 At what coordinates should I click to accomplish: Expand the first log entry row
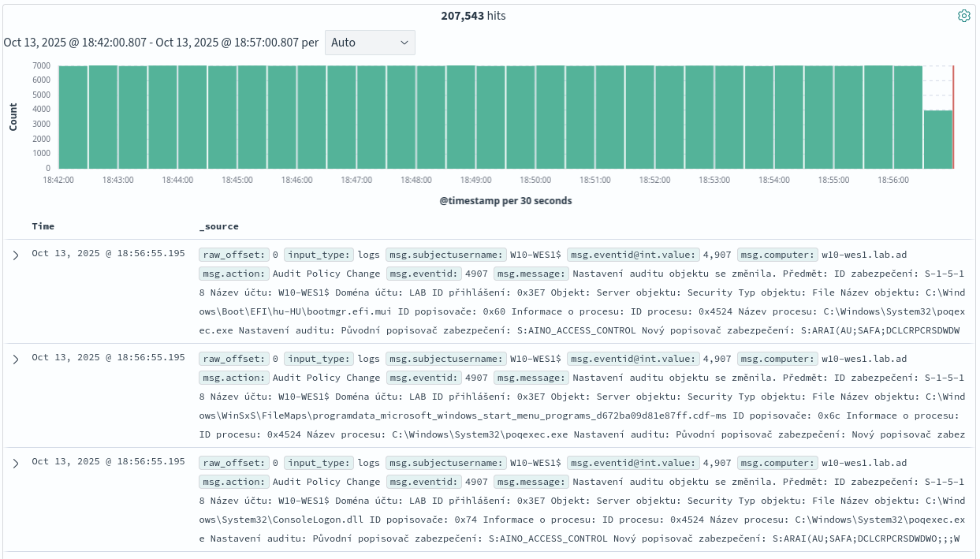coord(15,255)
